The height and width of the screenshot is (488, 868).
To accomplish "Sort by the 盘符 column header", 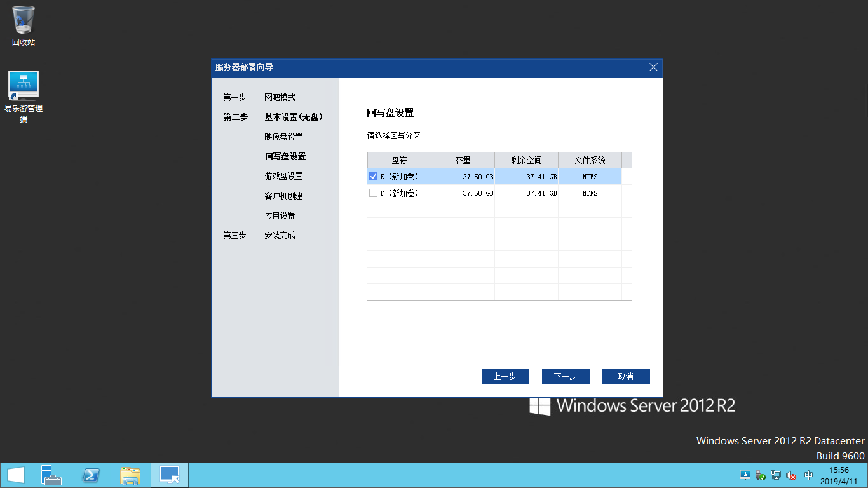I will pos(399,160).
